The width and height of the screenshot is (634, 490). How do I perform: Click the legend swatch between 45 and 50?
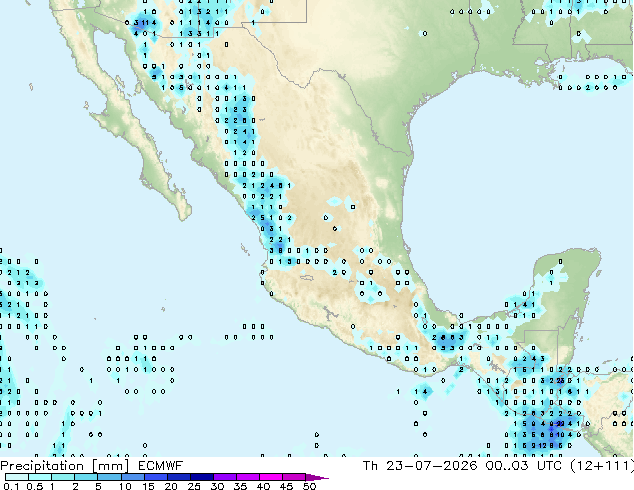(x=294, y=477)
